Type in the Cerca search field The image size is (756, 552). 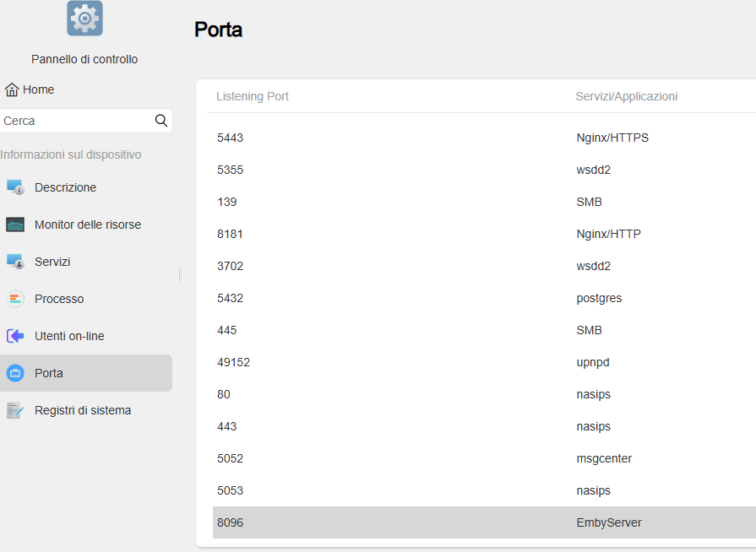pos(76,121)
